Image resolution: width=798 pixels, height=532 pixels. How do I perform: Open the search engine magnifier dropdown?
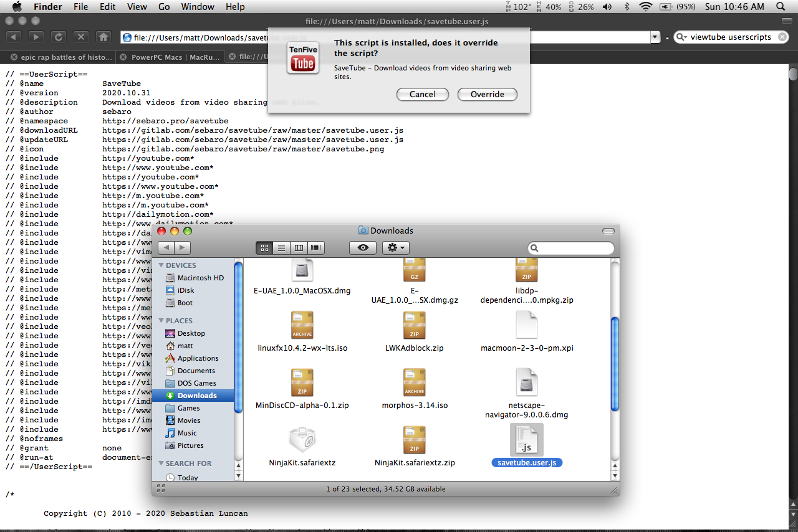click(681, 37)
